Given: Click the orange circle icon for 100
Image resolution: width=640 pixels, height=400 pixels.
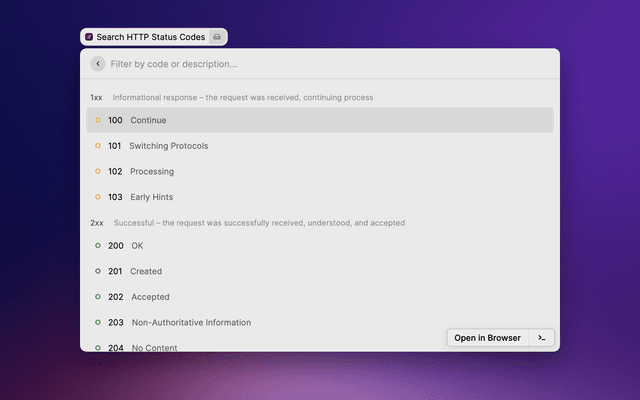Looking at the screenshot, I should click(98, 120).
